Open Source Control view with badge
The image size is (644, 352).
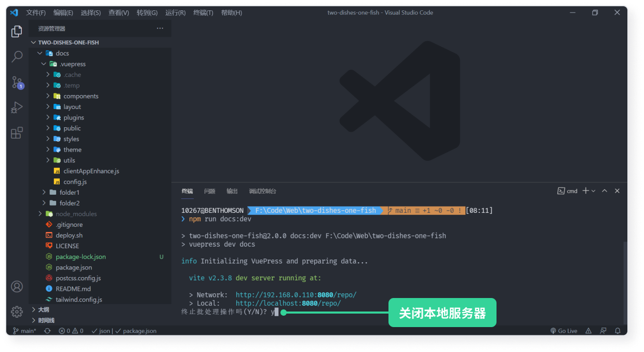coord(17,82)
